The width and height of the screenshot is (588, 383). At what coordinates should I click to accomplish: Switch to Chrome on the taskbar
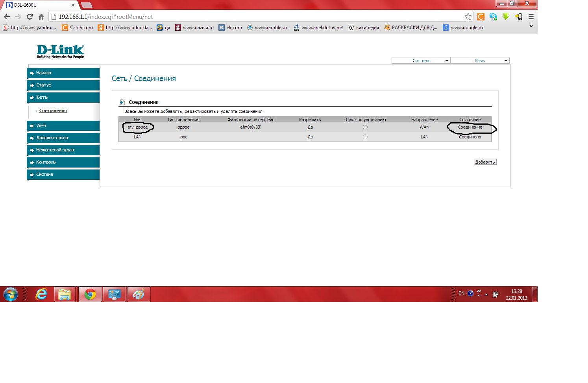(x=90, y=294)
